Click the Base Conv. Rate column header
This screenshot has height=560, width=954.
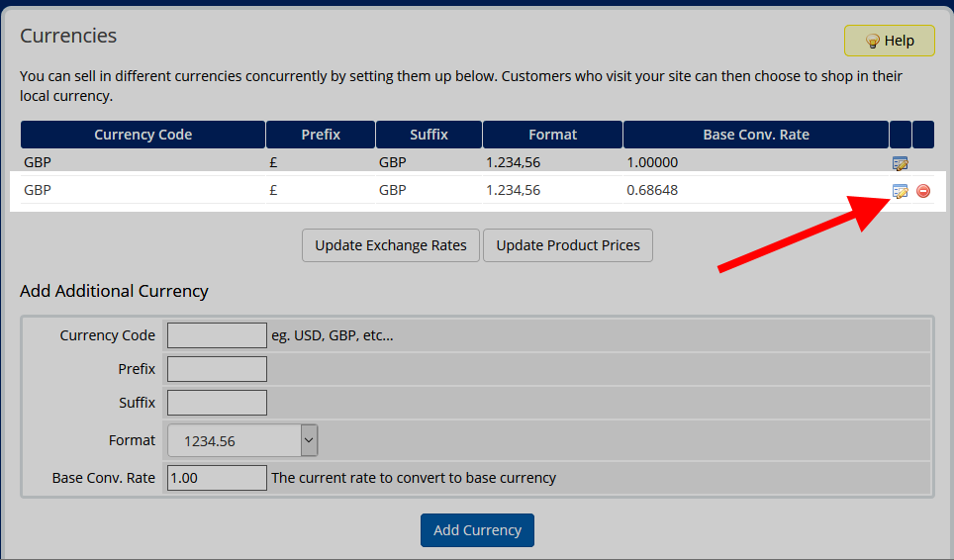point(755,135)
